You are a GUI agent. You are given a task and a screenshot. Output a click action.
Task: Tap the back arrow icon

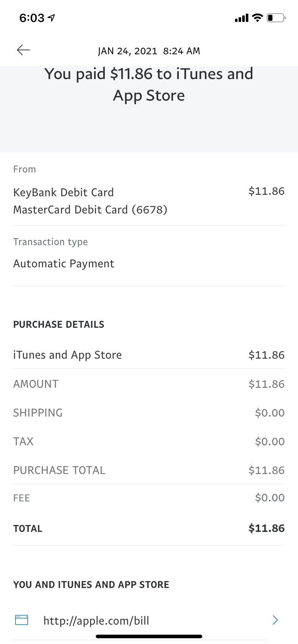[x=23, y=50]
